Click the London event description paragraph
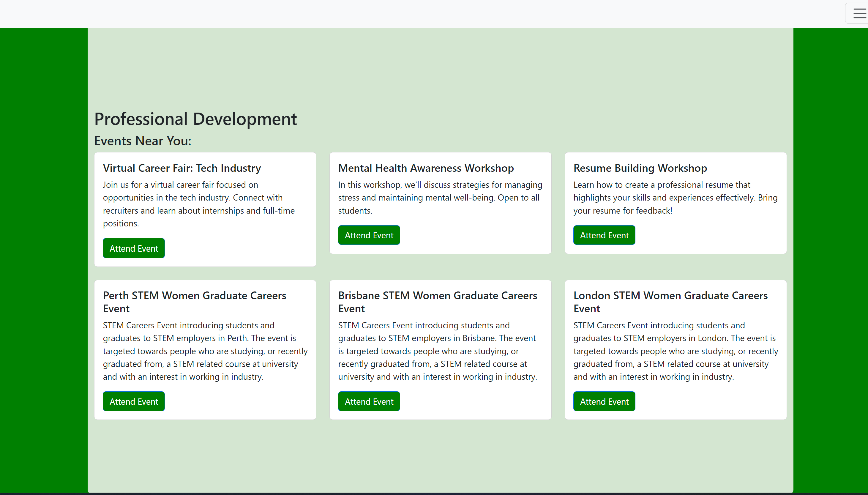The height and width of the screenshot is (495, 868). [675, 351]
